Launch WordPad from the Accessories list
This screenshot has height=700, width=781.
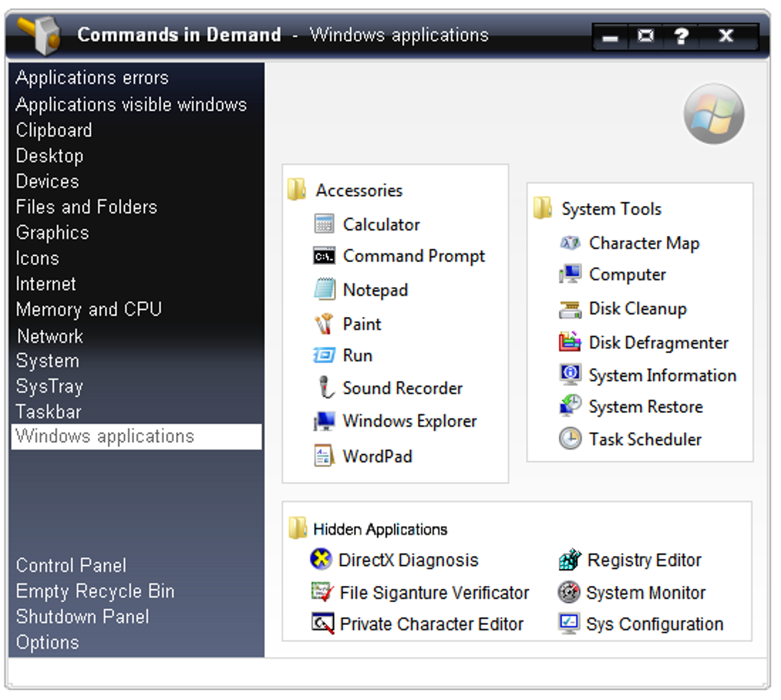coord(377,456)
